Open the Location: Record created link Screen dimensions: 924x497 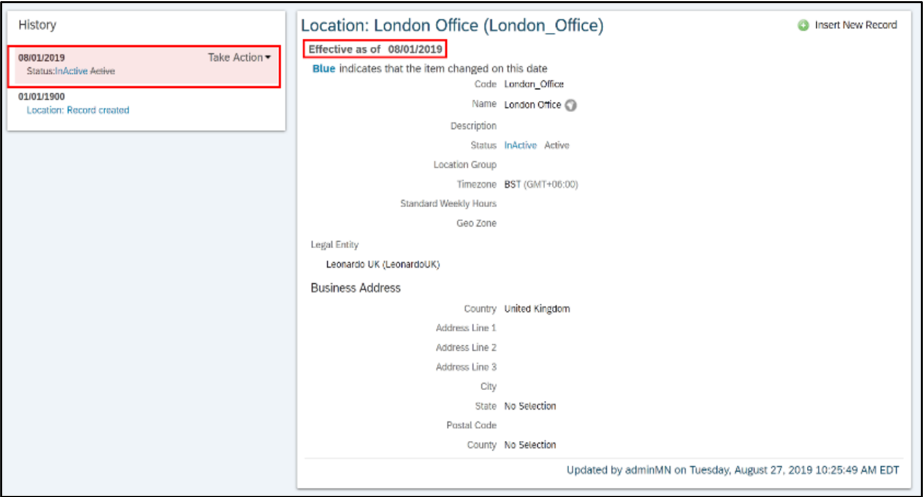point(78,110)
